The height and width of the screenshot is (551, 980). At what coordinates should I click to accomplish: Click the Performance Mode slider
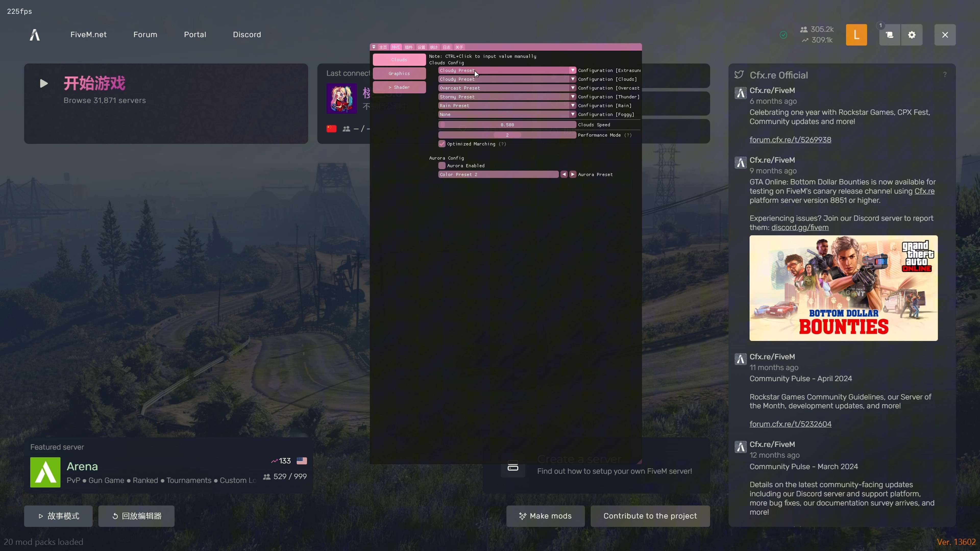tap(507, 135)
